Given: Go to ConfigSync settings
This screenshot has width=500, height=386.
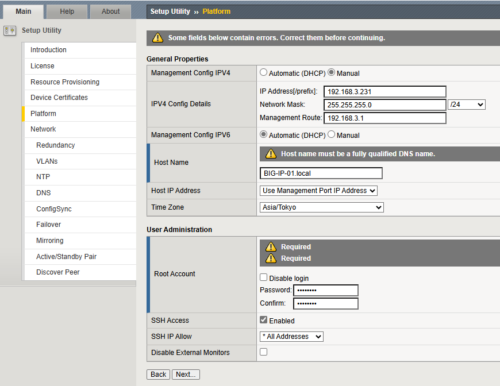Looking at the screenshot, I should (80, 209).
